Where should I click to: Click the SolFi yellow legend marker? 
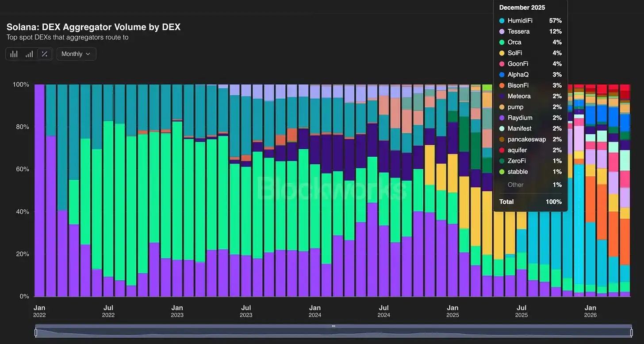[x=502, y=53]
